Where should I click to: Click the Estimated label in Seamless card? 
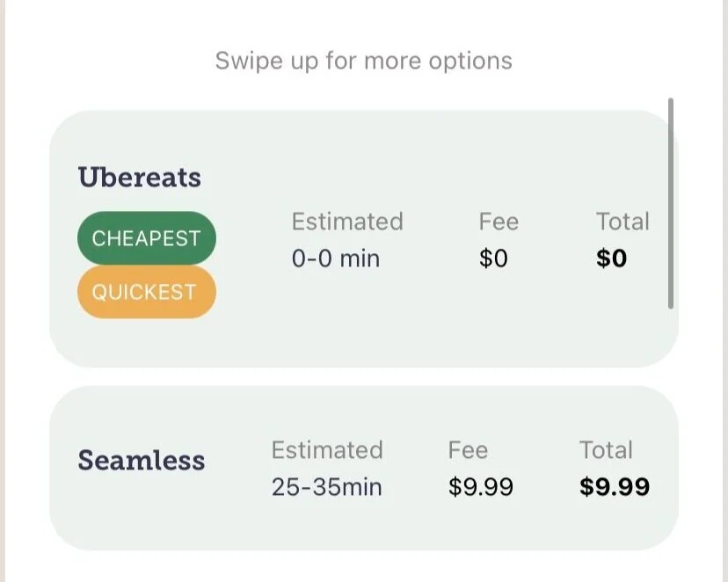(x=327, y=450)
